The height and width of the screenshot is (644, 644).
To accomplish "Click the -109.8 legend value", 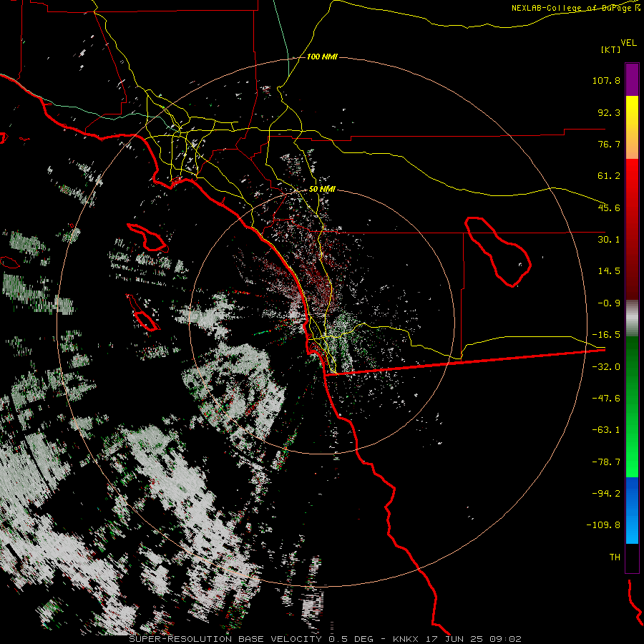I will tap(604, 525).
